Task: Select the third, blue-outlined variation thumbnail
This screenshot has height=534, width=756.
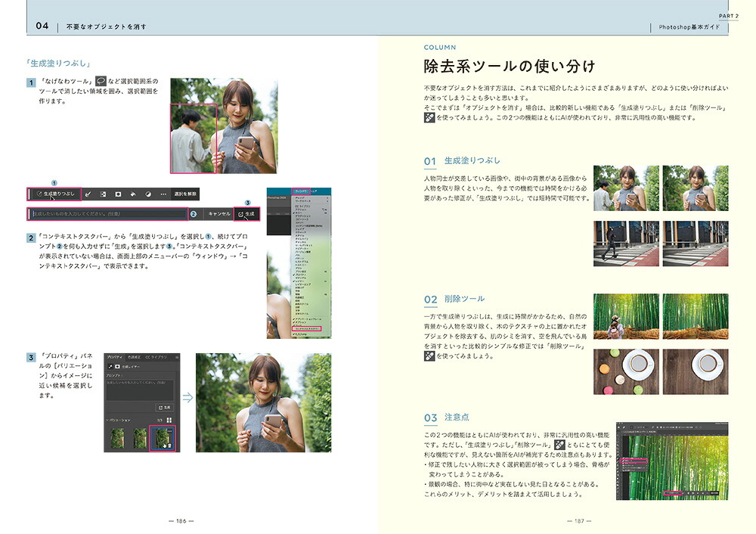Action: tap(163, 439)
